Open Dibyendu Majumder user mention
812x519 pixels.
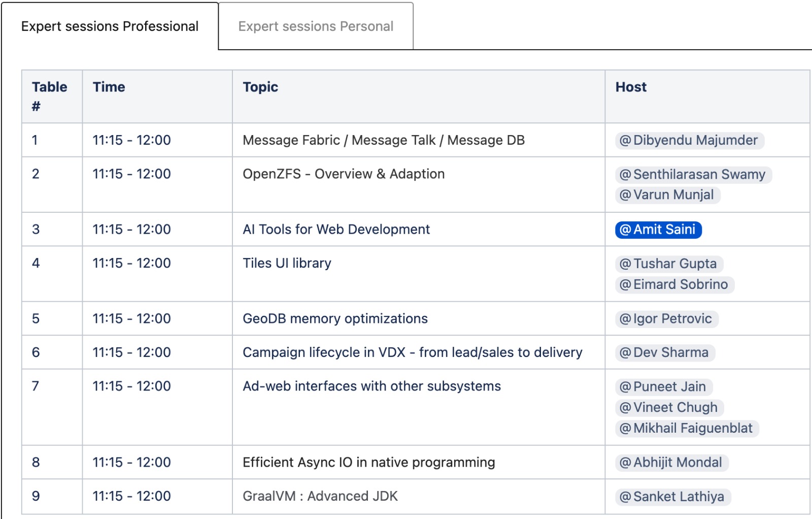pos(689,141)
